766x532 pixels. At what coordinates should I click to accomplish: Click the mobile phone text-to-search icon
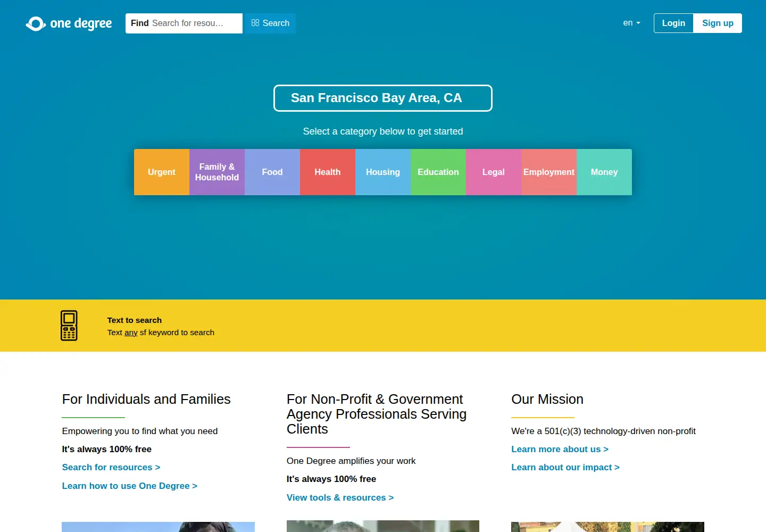pos(69,326)
